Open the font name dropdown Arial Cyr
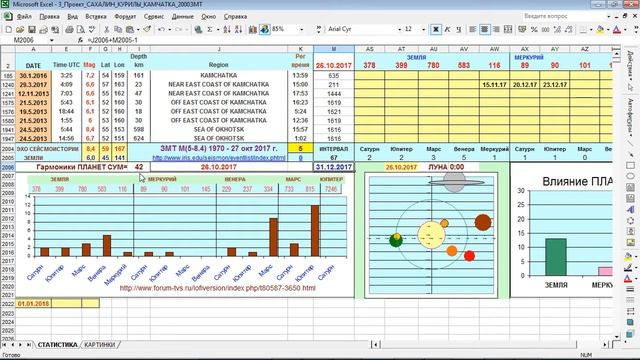 pyautogui.click(x=399, y=29)
